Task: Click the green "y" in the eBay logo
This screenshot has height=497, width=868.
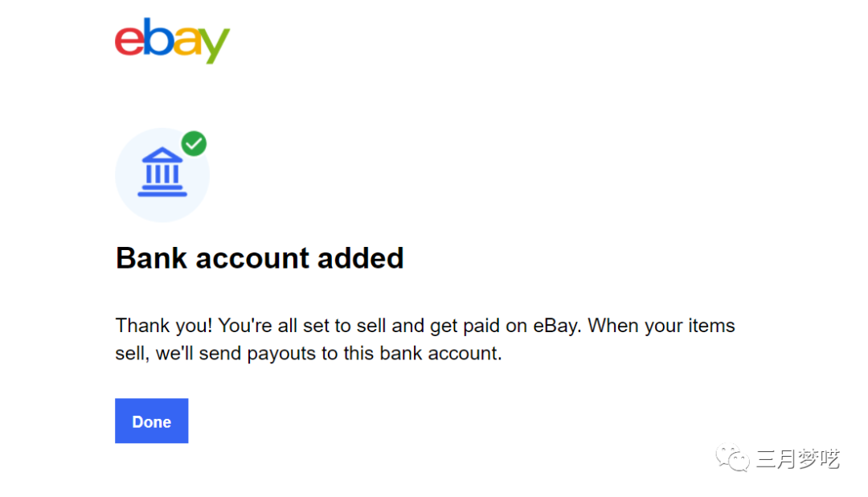Action: (214, 47)
